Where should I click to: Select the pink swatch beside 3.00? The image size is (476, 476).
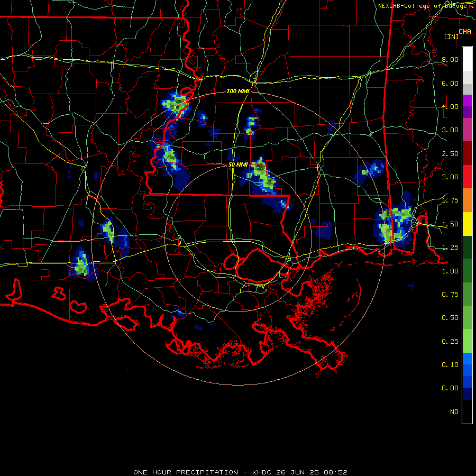[467, 130]
